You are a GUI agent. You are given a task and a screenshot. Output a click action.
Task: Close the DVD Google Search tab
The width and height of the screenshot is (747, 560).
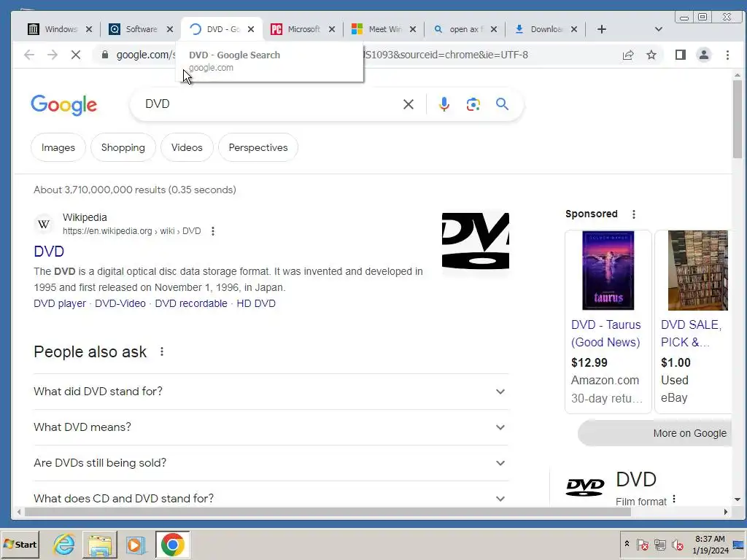click(x=251, y=29)
